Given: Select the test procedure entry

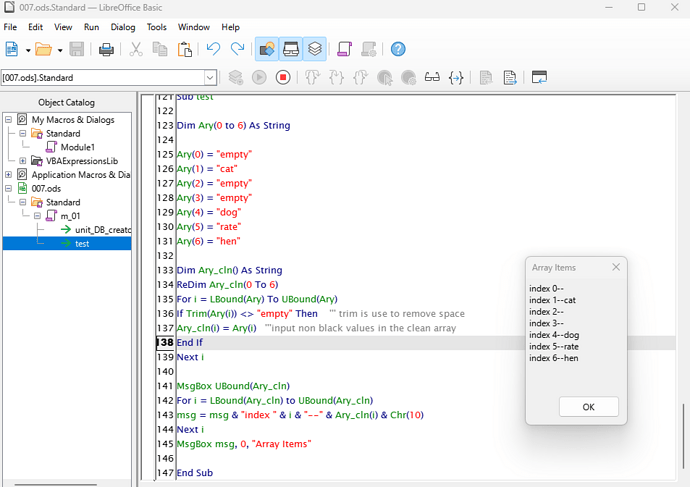Looking at the screenshot, I should coord(82,243).
